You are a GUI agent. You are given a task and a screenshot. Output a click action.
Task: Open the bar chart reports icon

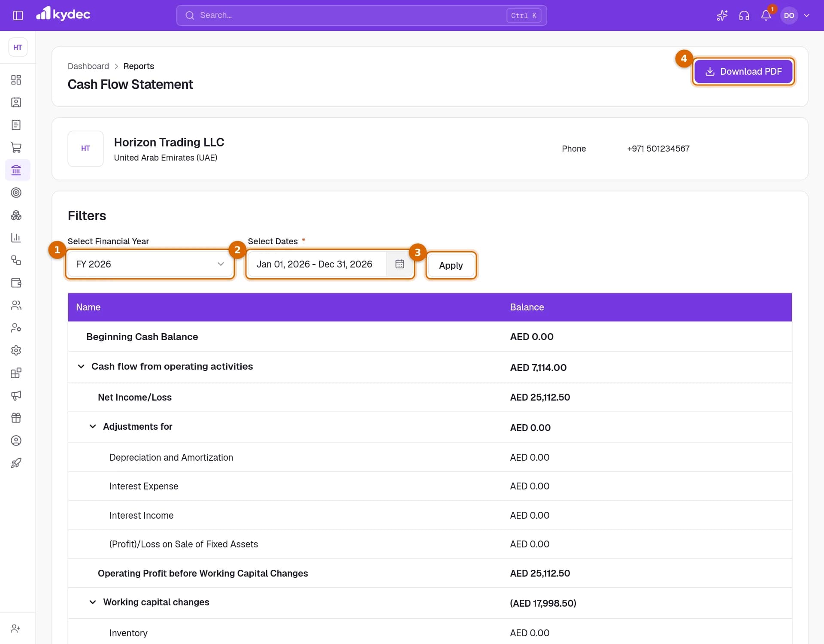pyautogui.click(x=16, y=237)
